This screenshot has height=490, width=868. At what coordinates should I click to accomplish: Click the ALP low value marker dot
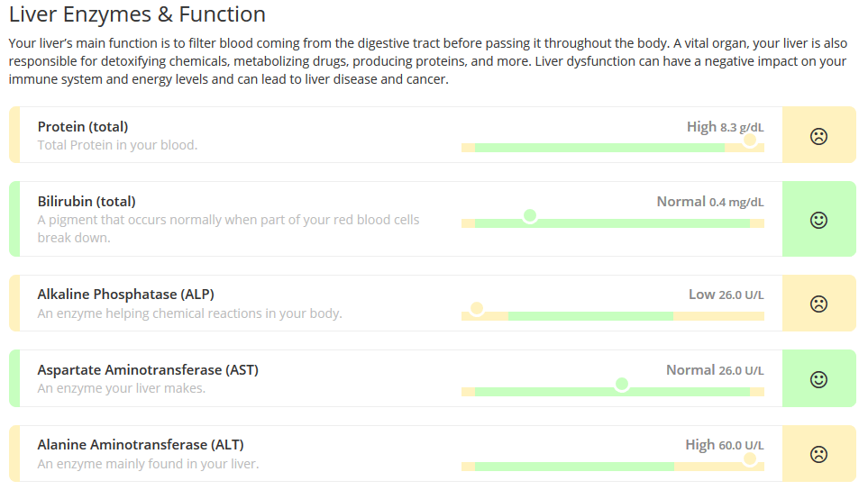coord(477,308)
